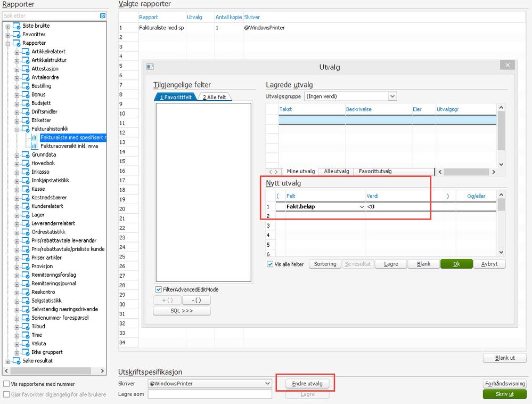Open the Skriver printer dropdown

tap(268, 384)
